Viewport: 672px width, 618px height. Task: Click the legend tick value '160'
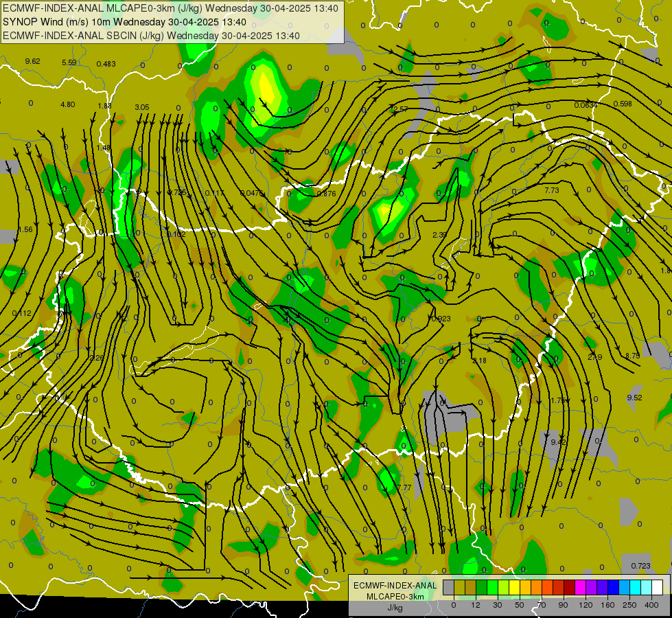click(x=607, y=605)
